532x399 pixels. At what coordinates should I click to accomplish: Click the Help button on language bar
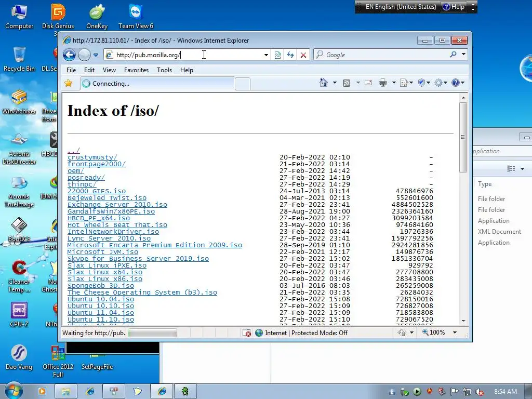pyautogui.click(x=454, y=7)
